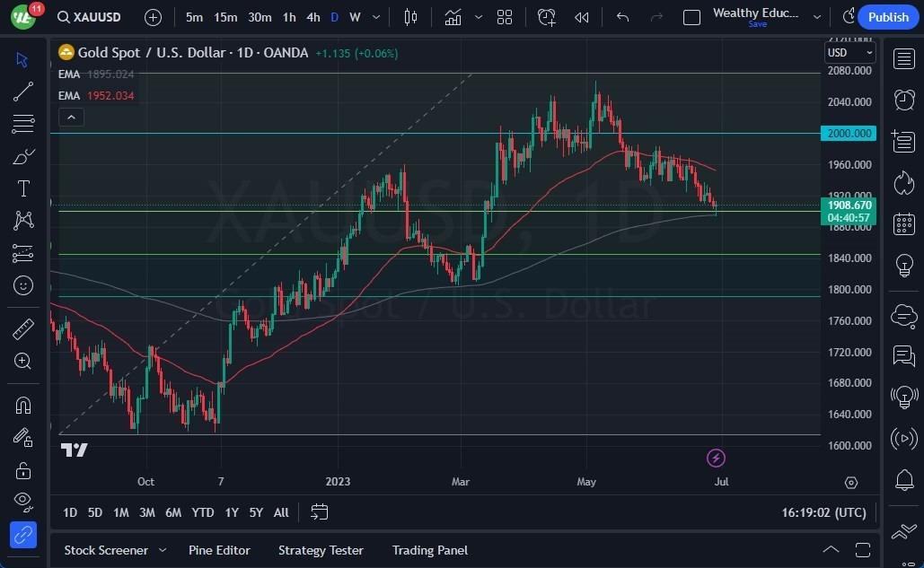
Task: Select the text annotation tool
Action: coord(23,188)
